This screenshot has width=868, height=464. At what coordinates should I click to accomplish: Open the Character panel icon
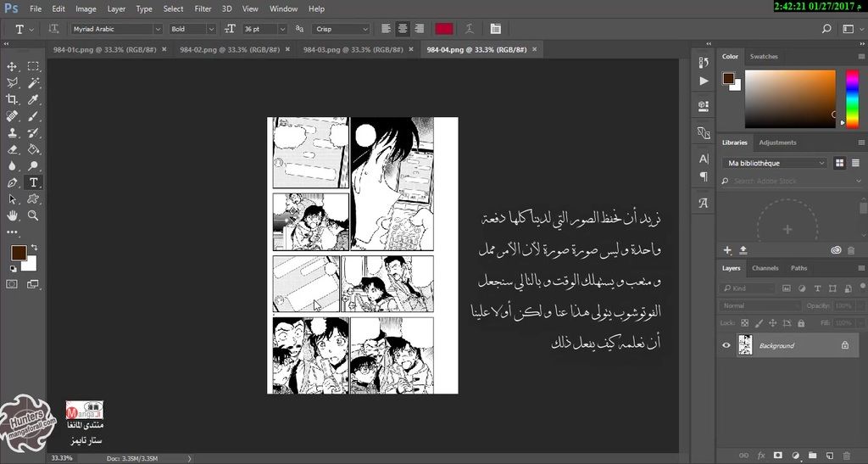(x=704, y=159)
